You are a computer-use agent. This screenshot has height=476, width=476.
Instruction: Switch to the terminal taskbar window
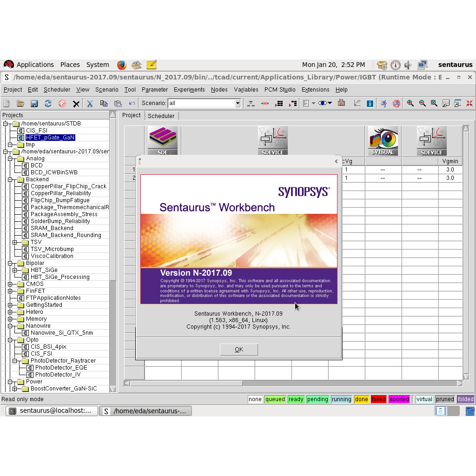[x=52, y=411]
